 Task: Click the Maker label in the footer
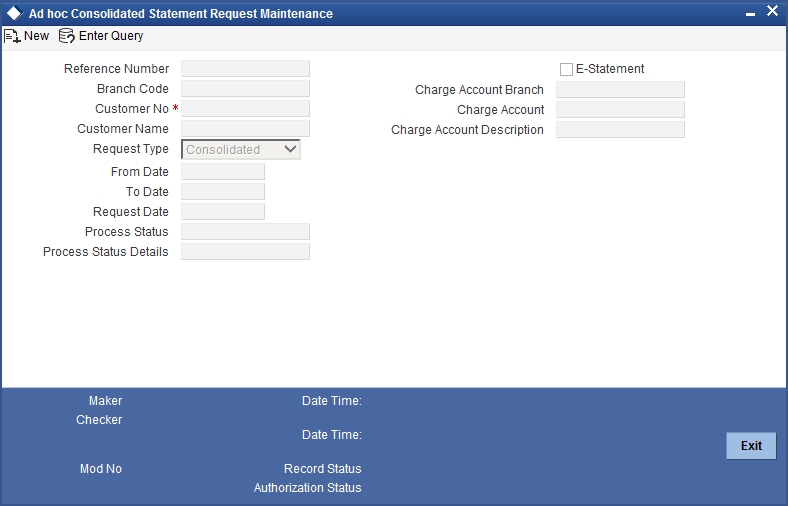point(106,401)
